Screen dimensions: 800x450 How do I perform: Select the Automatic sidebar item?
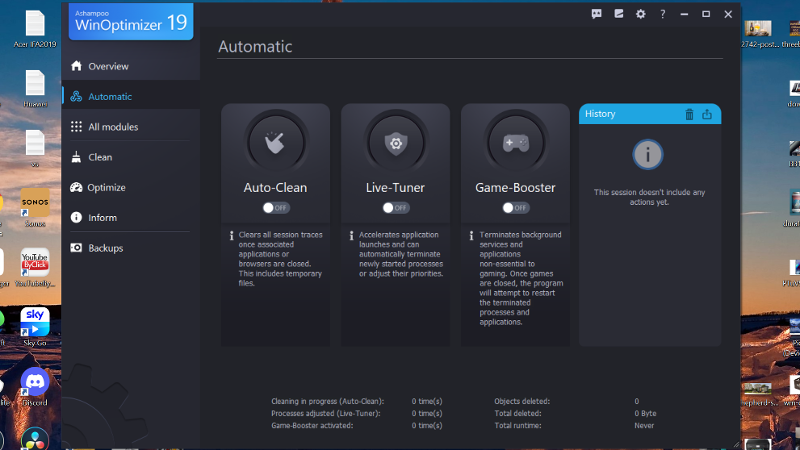(x=131, y=96)
